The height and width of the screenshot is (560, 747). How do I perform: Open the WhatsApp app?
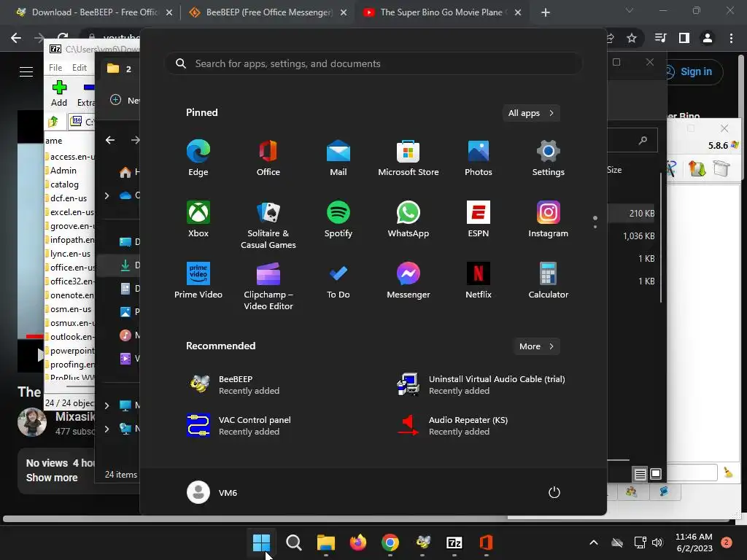[409, 219]
